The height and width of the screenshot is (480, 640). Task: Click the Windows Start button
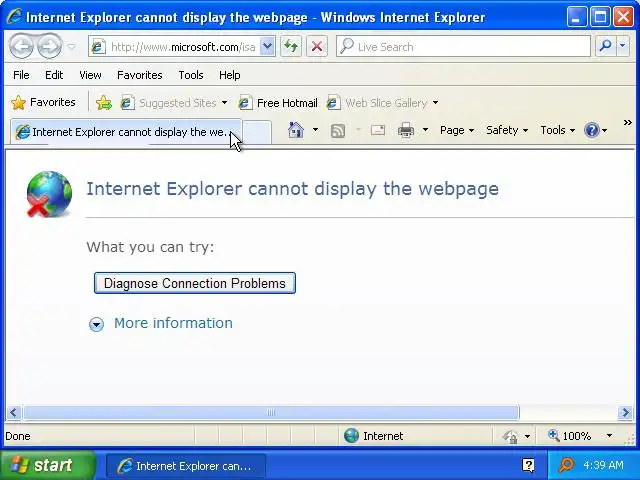(x=47, y=465)
